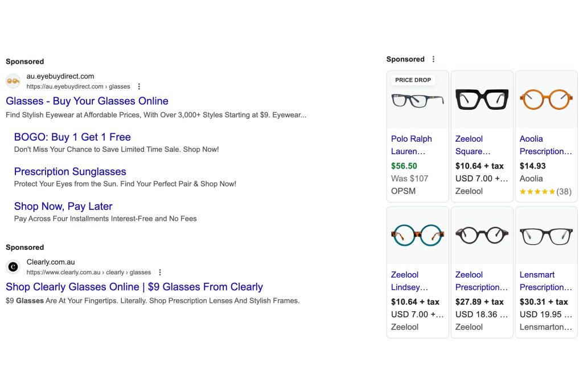Screen dimensions: 583x392
Task: Open the Zeelool Lindsey product title
Action: pos(410,281)
